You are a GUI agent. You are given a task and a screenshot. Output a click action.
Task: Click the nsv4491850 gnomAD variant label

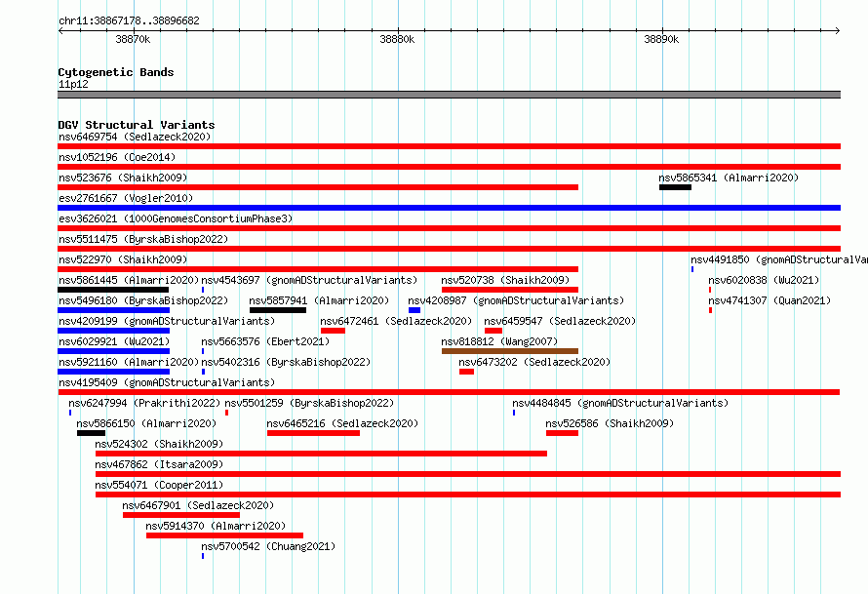pos(779,259)
